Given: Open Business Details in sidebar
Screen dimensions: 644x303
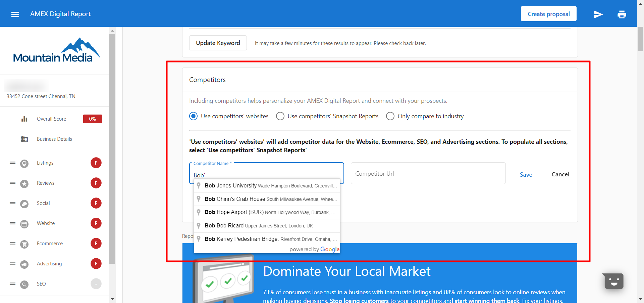Looking at the screenshot, I should tap(54, 139).
